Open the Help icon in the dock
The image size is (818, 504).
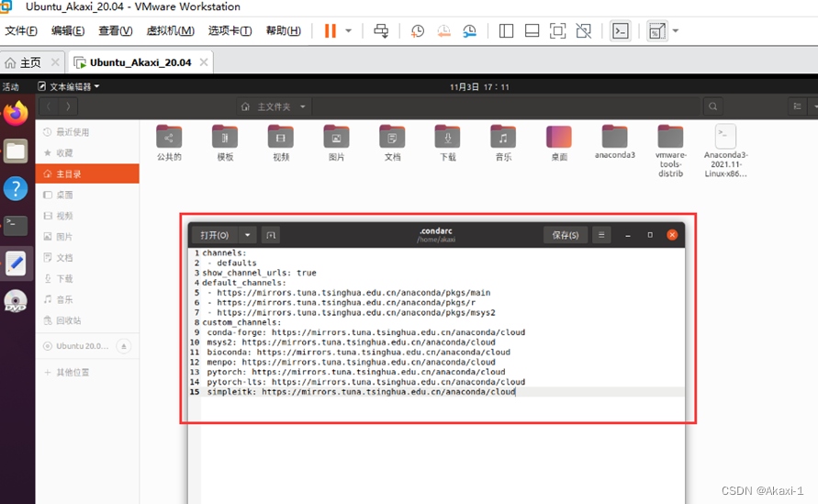click(x=16, y=189)
